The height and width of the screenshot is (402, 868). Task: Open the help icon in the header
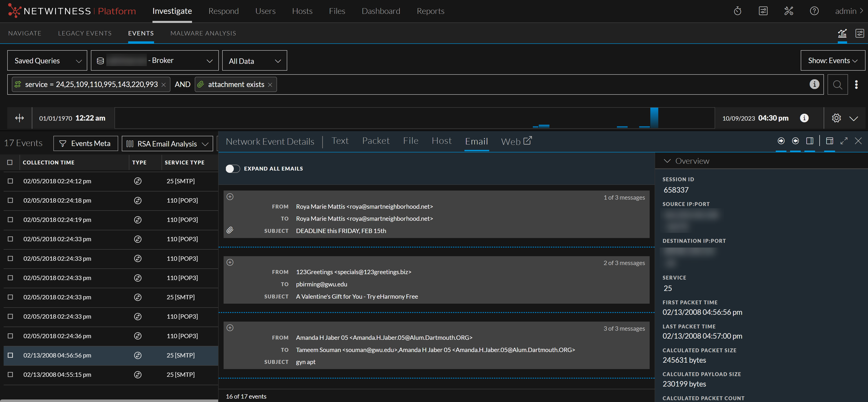tap(814, 11)
